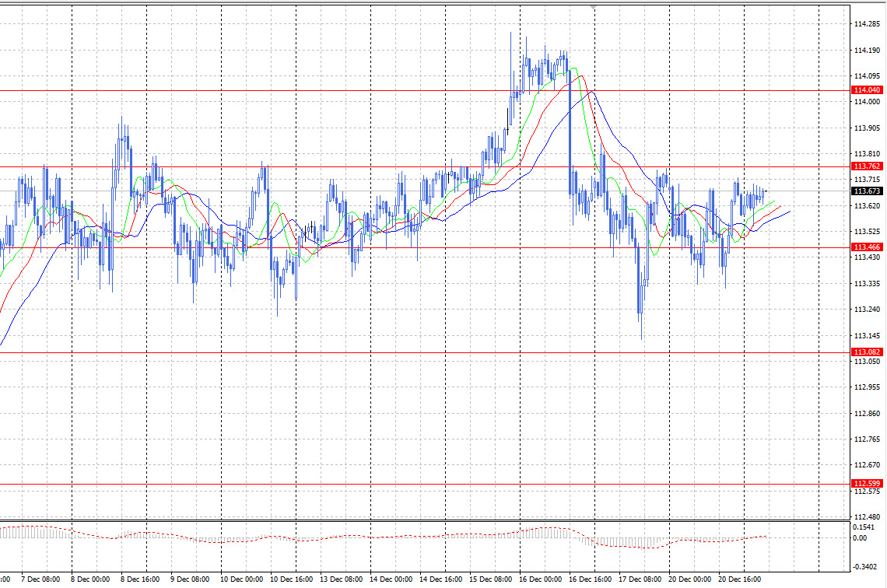887x588 pixels.
Task: Click the 114.190 value on price axis
Action: point(868,51)
